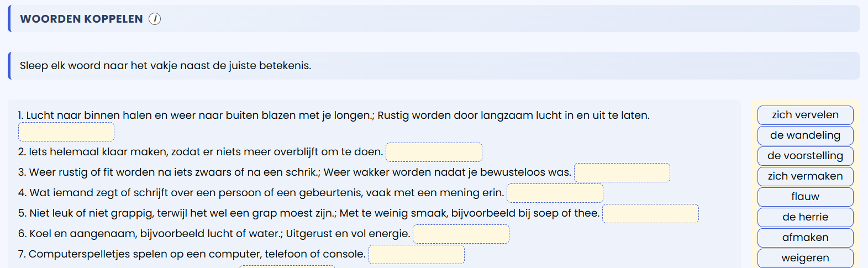
Task: Select the empty slot after definition 2
Action: point(434,152)
